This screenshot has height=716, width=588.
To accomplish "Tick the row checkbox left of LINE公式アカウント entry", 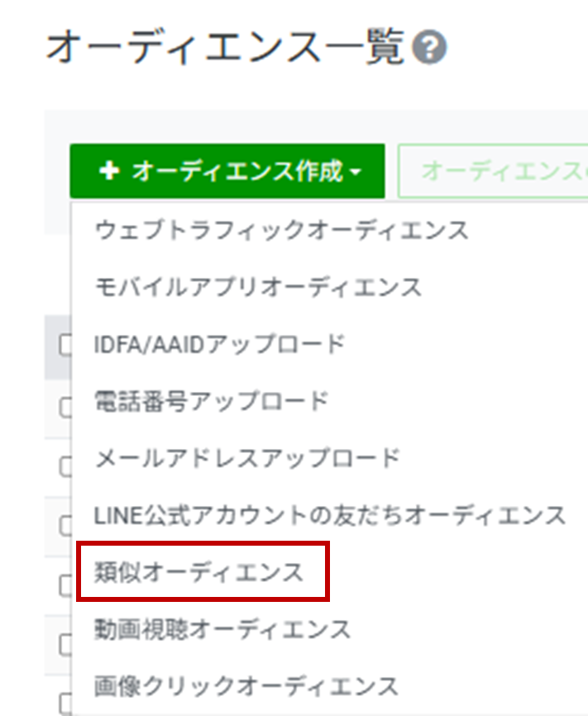I will [x=65, y=526].
